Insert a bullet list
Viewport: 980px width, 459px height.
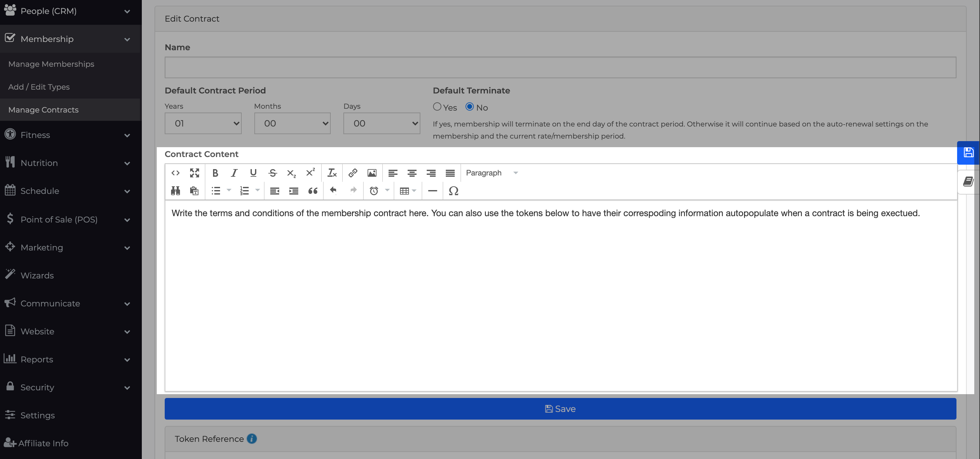216,191
